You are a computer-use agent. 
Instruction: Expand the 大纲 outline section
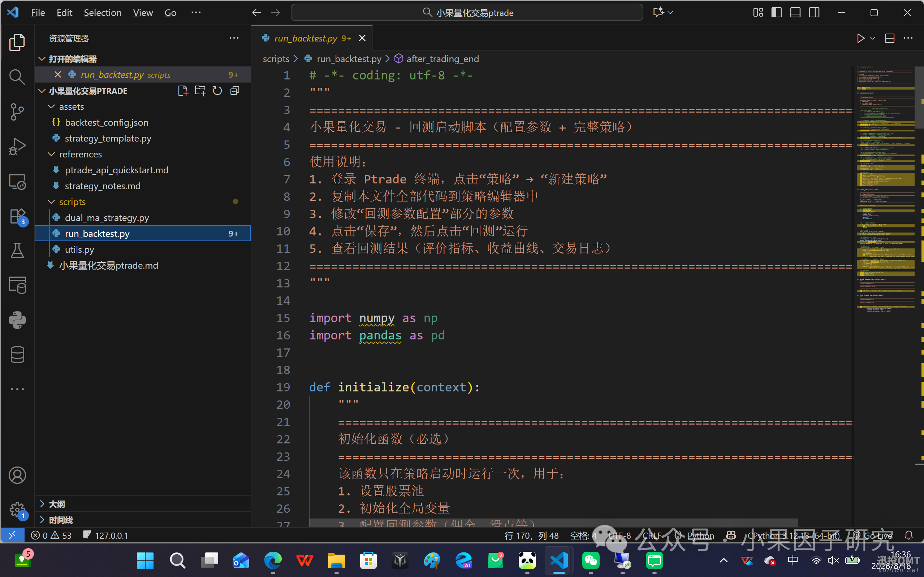coord(42,504)
